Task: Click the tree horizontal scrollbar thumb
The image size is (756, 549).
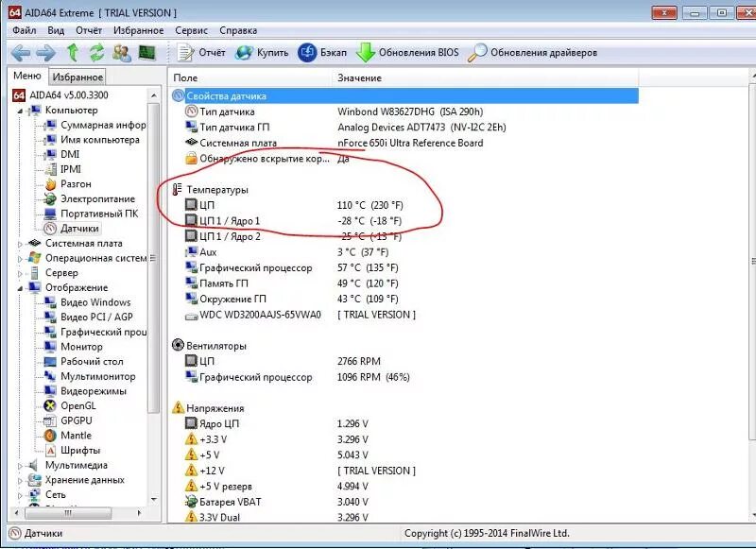Action: point(68,513)
